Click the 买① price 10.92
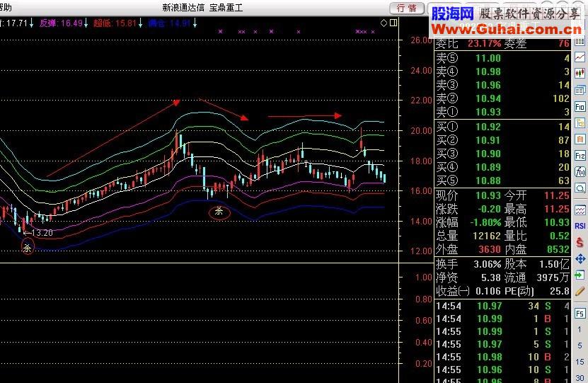 [x=488, y=127]
